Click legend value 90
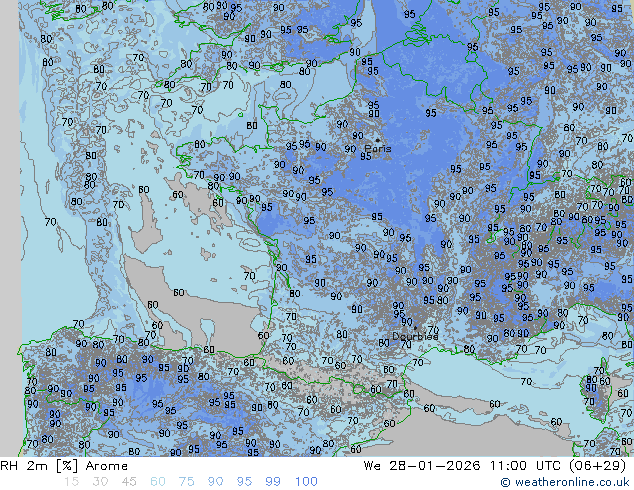634x490 pixels. click(215, 482)
